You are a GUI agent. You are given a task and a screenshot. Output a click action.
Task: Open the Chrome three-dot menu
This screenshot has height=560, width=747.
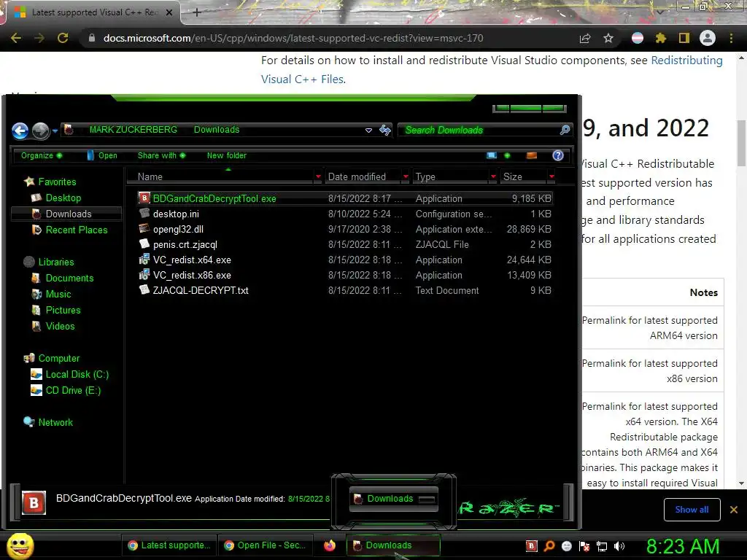[x=731, y=38]
